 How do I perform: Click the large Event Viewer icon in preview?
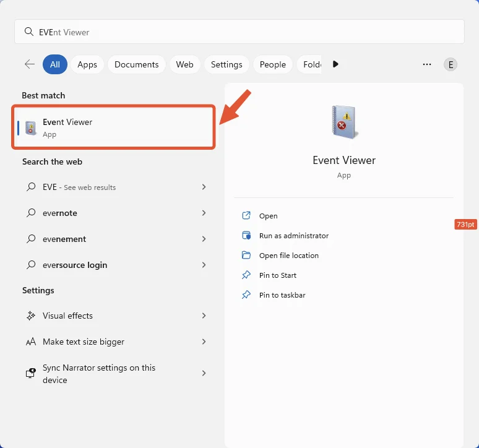click(344, 122)
